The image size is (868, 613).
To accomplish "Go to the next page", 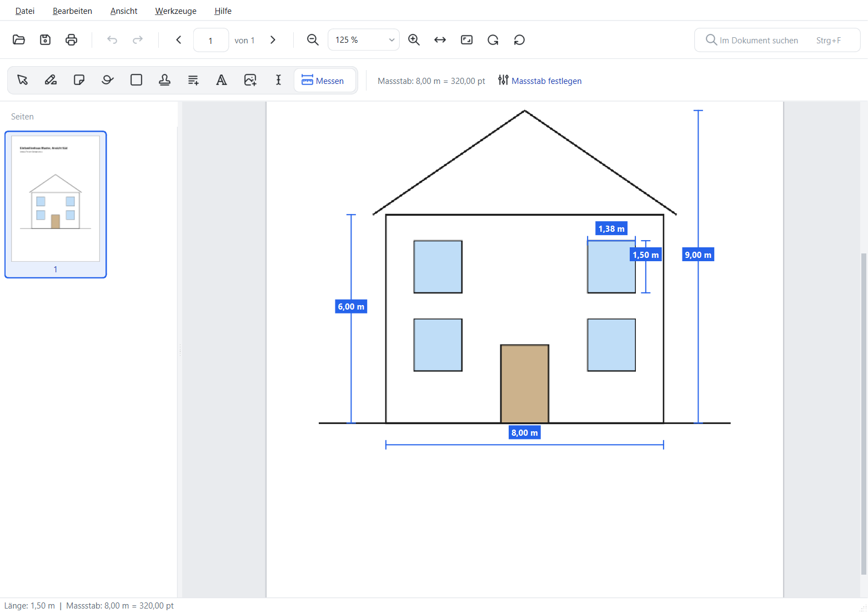I will (x=273, y=39).
